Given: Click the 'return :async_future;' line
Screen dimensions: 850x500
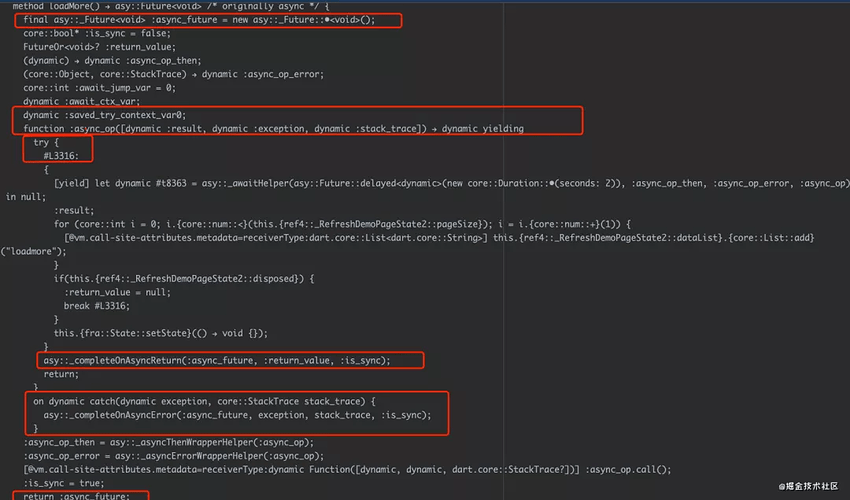Looking at the screenshot, I should tap(76, 496).
